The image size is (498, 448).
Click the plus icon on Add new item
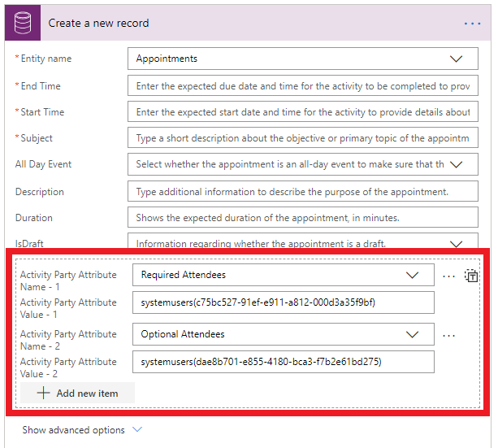[x=44, y=394]
